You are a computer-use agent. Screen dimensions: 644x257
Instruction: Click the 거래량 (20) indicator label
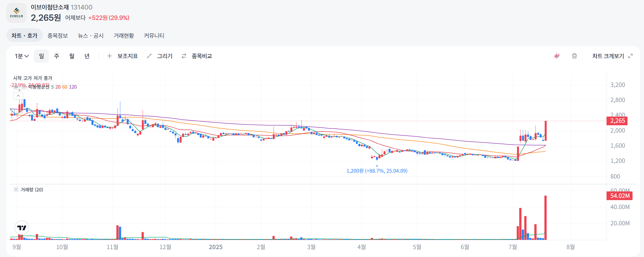tap(32, 189)
